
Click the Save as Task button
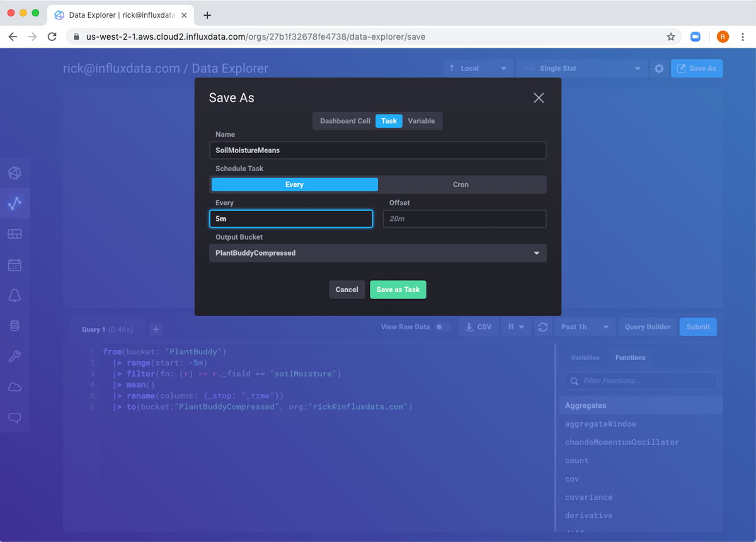pos(398,290)
